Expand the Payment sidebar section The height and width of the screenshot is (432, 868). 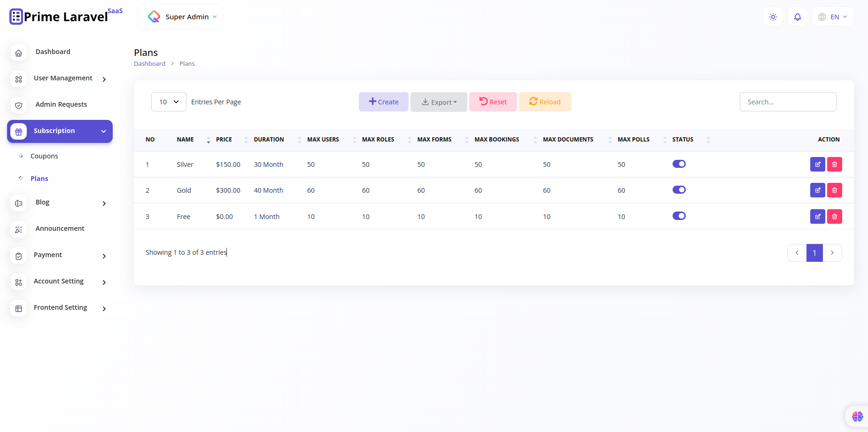click(x=48, y=255)
